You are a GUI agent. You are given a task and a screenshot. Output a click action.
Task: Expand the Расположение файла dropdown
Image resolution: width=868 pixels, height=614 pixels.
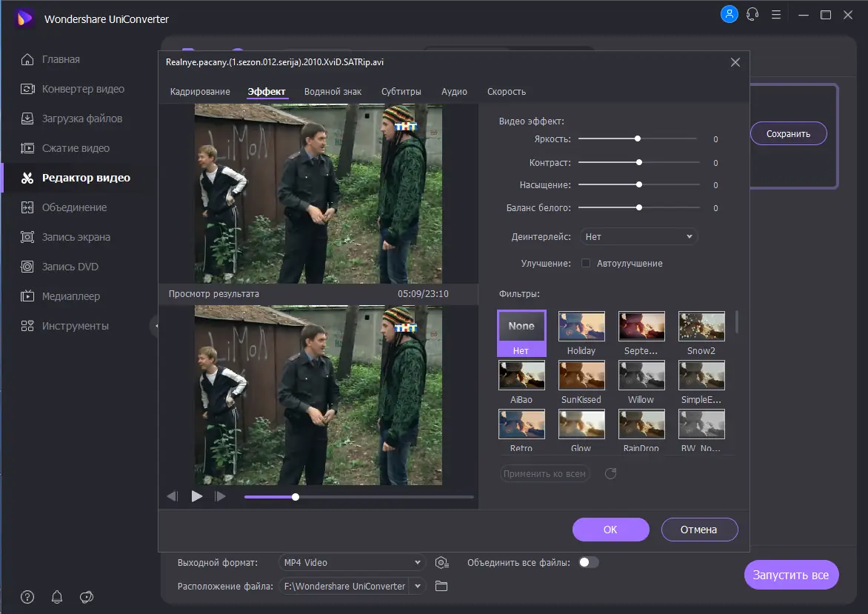pyautogui.click(x=418, y=586)
